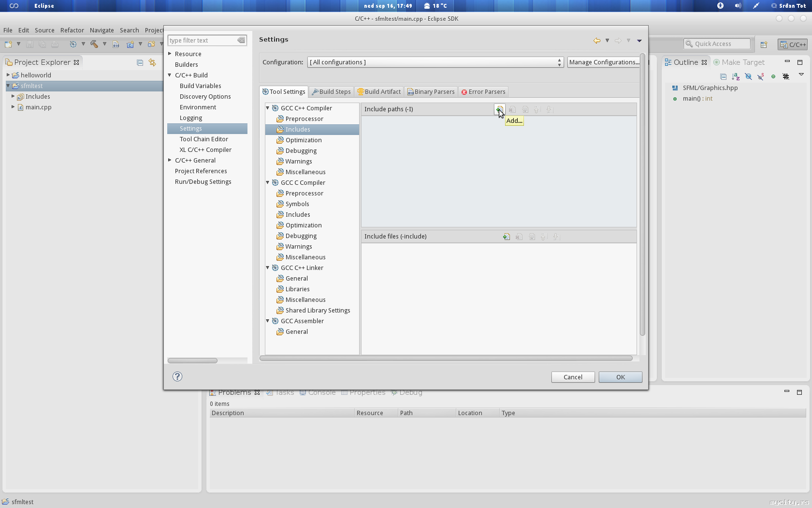The image size is (812, 508).
Task: Collapse All in Project Explorer
Action: [140, 62]
